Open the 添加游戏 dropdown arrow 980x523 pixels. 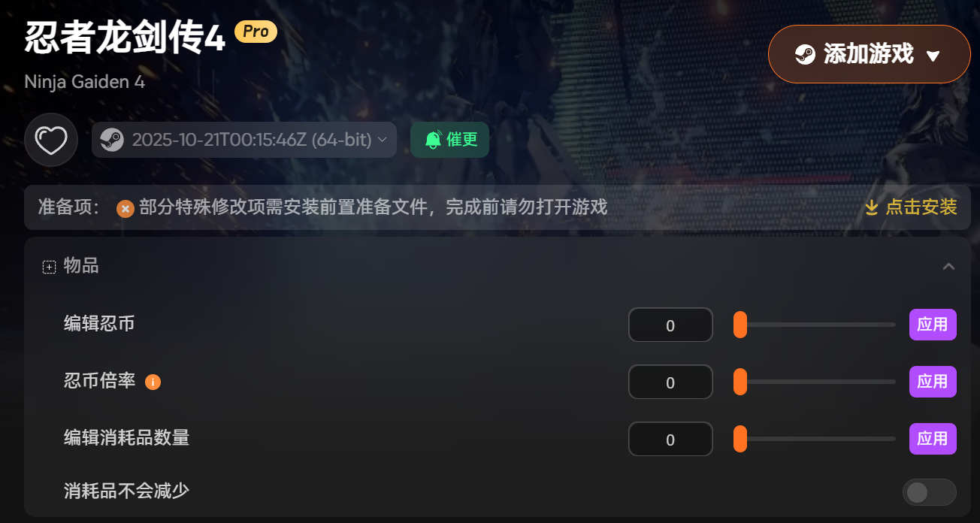[x=933, y=56]
